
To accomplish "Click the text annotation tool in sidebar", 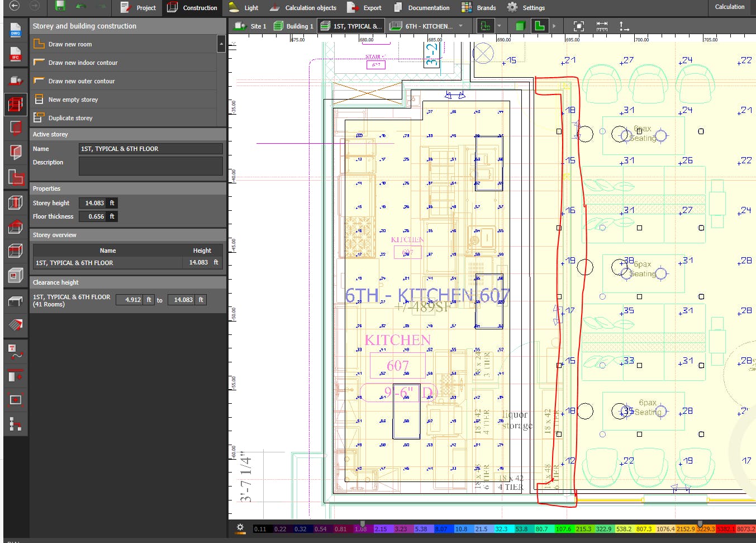I will [x=16, y=352].
